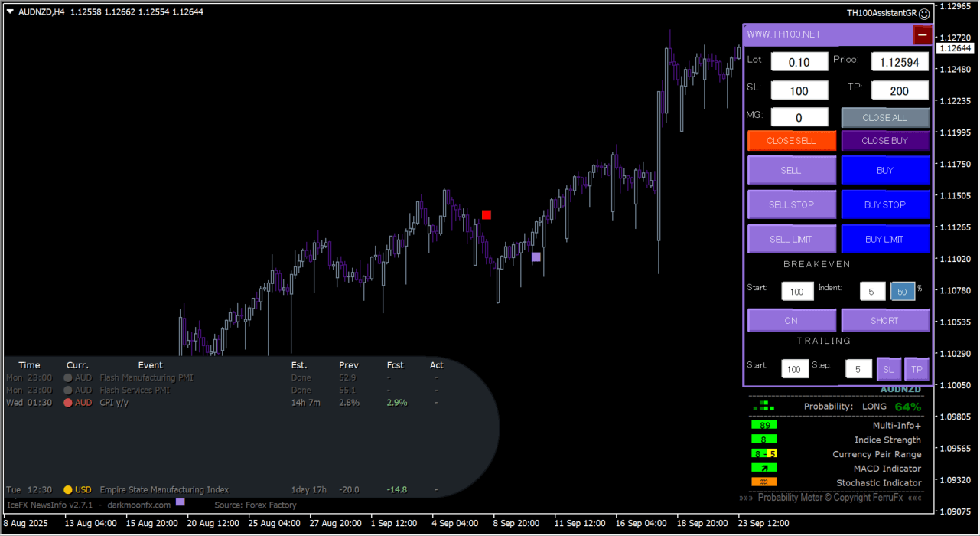Toggle the Breakeven SHORT button

[885, 320]
